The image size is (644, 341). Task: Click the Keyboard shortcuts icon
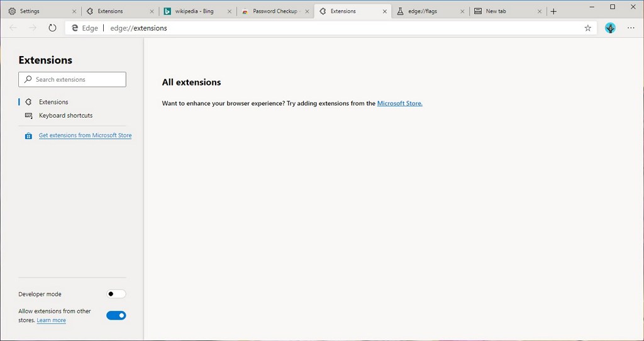pos(28,115)
